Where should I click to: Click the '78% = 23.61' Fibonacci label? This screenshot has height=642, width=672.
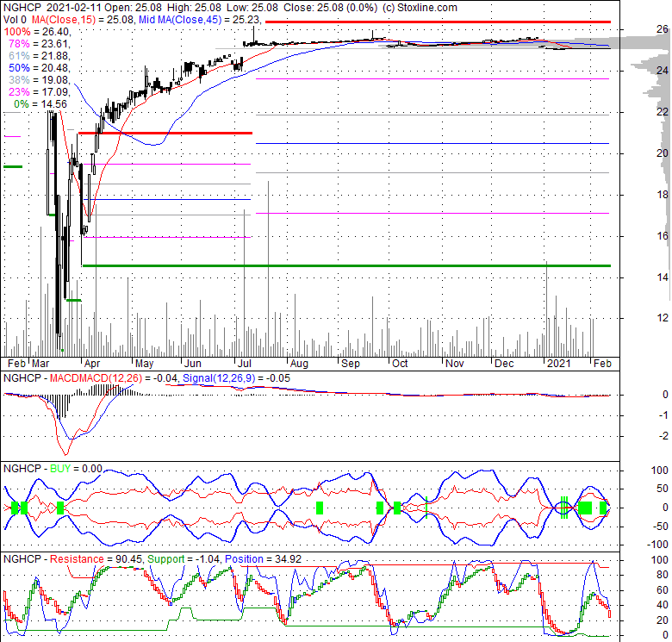point(38,44)
